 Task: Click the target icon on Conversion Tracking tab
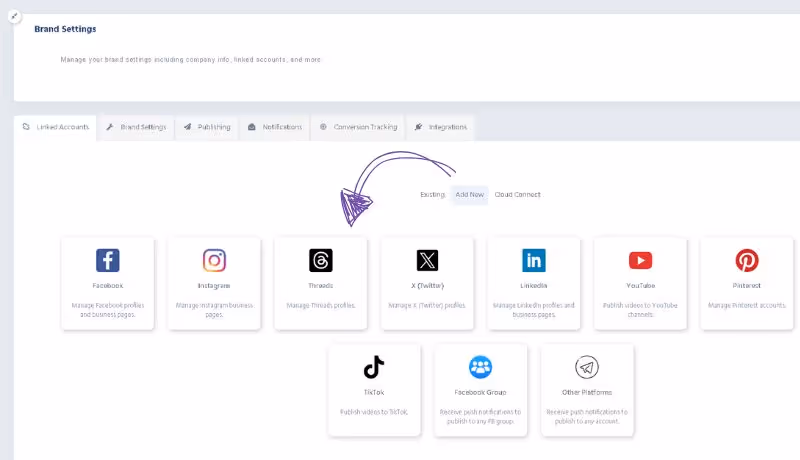(x=323, y=127)
